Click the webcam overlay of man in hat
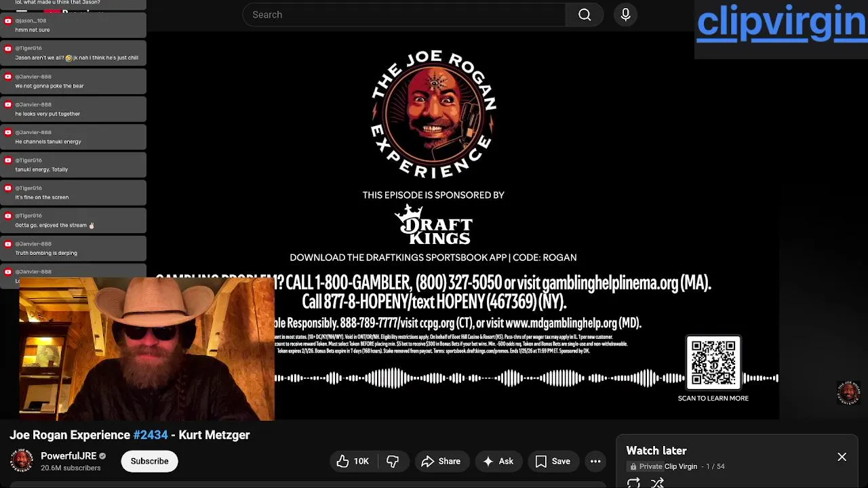Viewport: 868px width, 488px height. [146, 348]
